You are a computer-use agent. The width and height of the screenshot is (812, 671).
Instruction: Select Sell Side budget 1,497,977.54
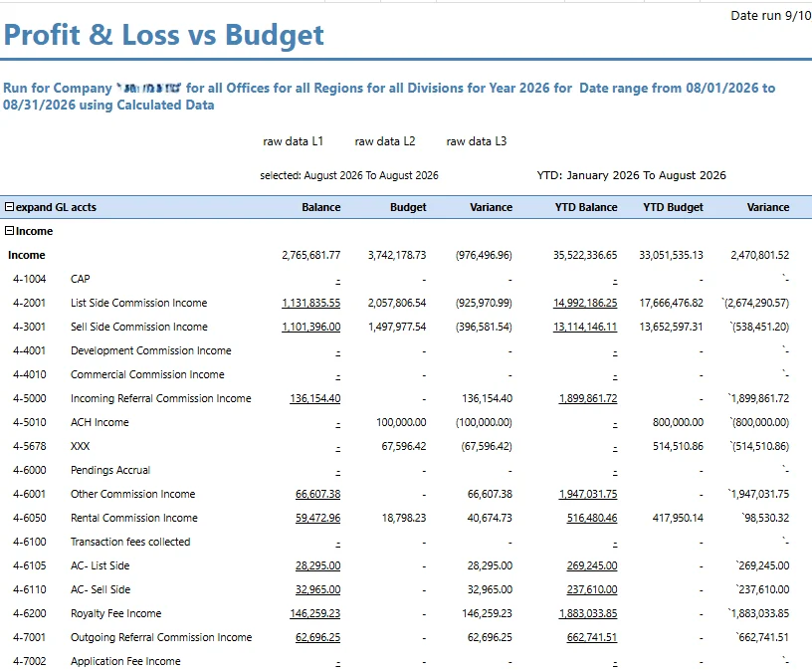click(397, 327)
